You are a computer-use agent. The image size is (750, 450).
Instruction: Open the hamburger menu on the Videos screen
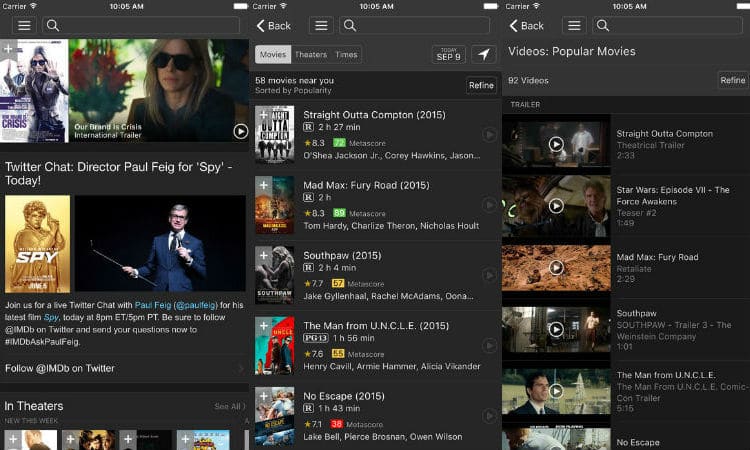(574, 25)
